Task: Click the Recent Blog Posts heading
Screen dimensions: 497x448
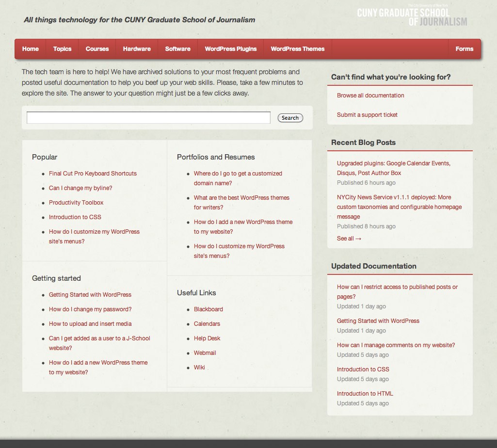Action: coord(363,143)
